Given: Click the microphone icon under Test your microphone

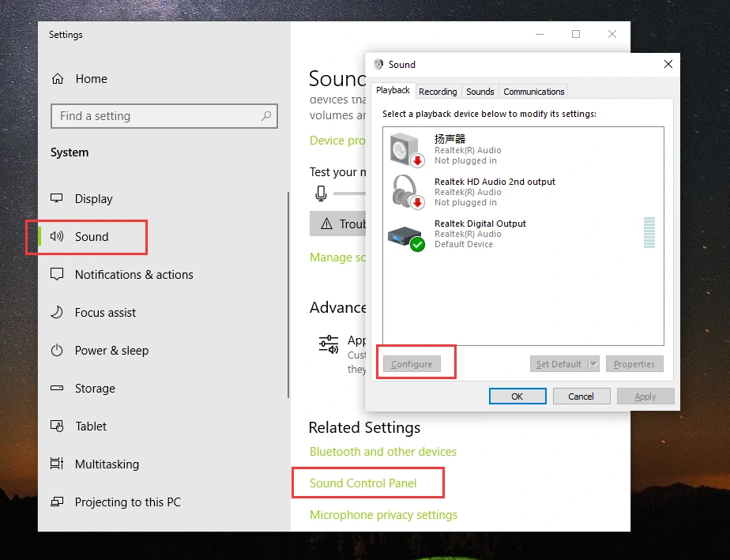Looking at the screenshot, I should pos(321,194).
